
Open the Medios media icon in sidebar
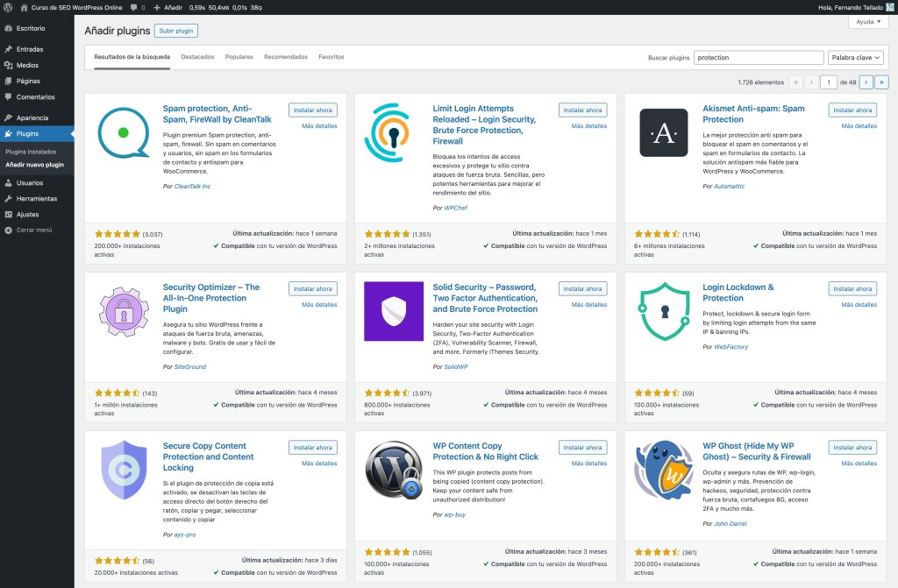[8, 65]
